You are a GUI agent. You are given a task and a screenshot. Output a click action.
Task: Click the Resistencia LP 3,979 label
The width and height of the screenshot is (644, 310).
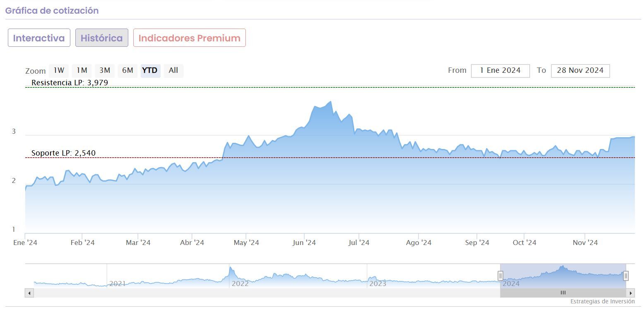70,83
